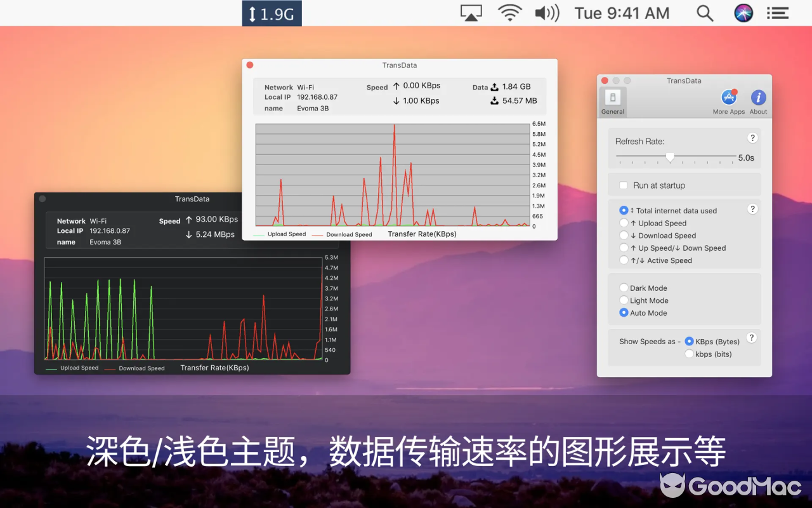Click the About info icon
Image resolution: width=812 pixels, height=508 pixels.
[x=757, y=97]
